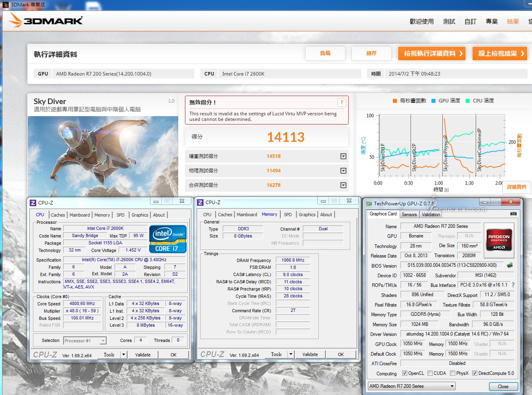Open Tools dropdown arrow in Memory CPU-Z
Screen dimensions: 532x395
pos(291,354)
